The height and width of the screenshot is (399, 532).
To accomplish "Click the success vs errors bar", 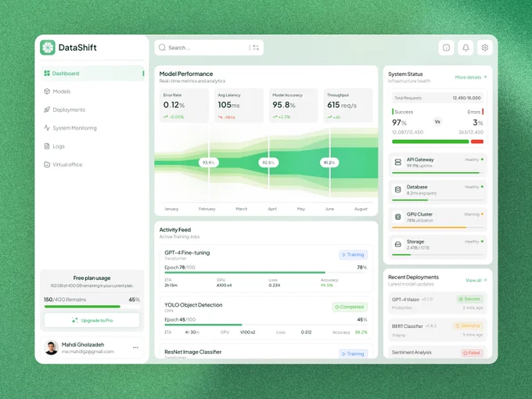I will pyautogui.click(x=437, y=142).
